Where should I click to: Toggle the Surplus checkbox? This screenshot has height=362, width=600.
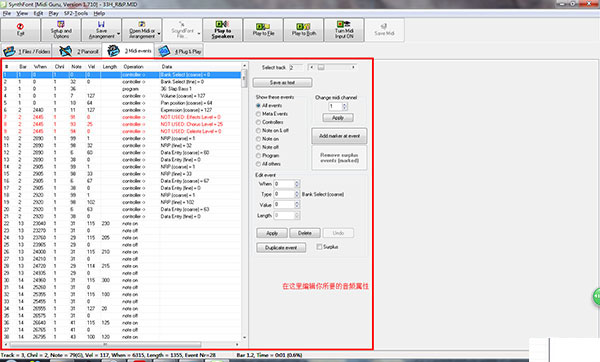[x=319, y=247]
